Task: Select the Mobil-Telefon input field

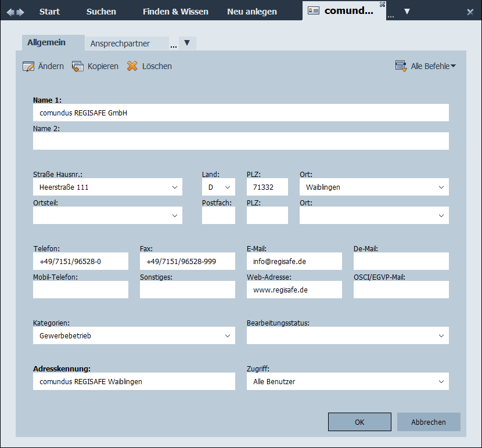Action: [81, 290]
